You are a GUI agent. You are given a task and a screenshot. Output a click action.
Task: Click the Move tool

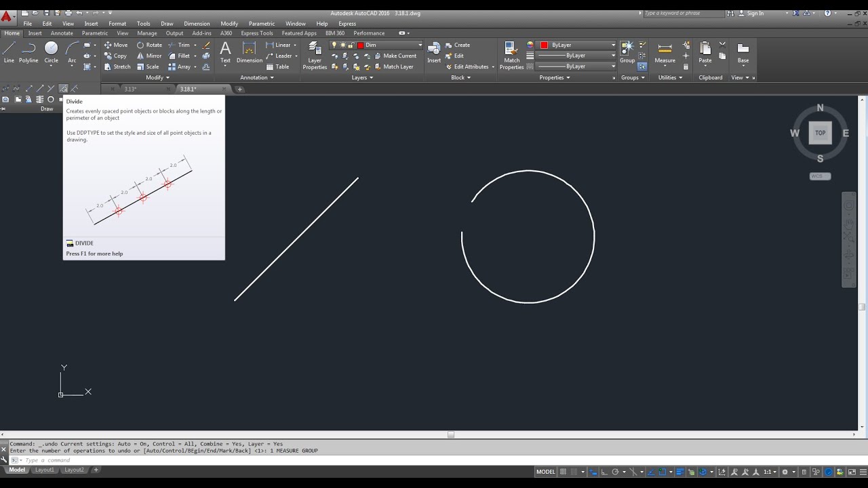tap(115, 45)
